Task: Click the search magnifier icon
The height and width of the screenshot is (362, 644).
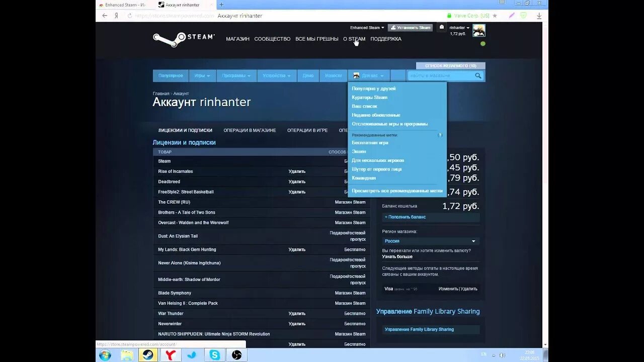Action: [478, 76]
